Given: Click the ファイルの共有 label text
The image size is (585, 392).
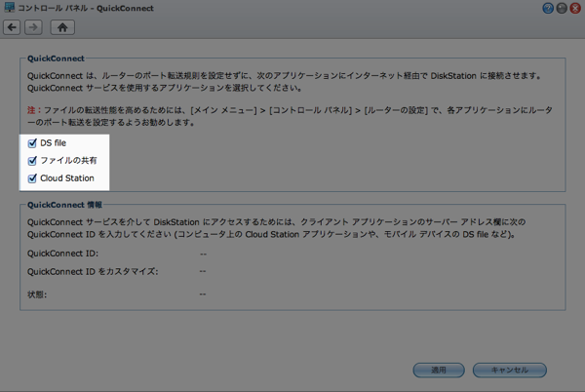Looking at the screenshot, I should pyautogui.click(x=68, y=160).
